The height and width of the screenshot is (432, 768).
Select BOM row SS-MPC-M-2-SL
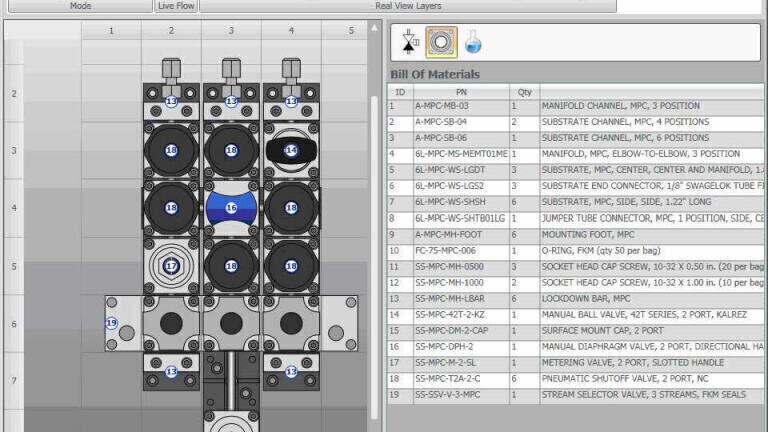576,363
